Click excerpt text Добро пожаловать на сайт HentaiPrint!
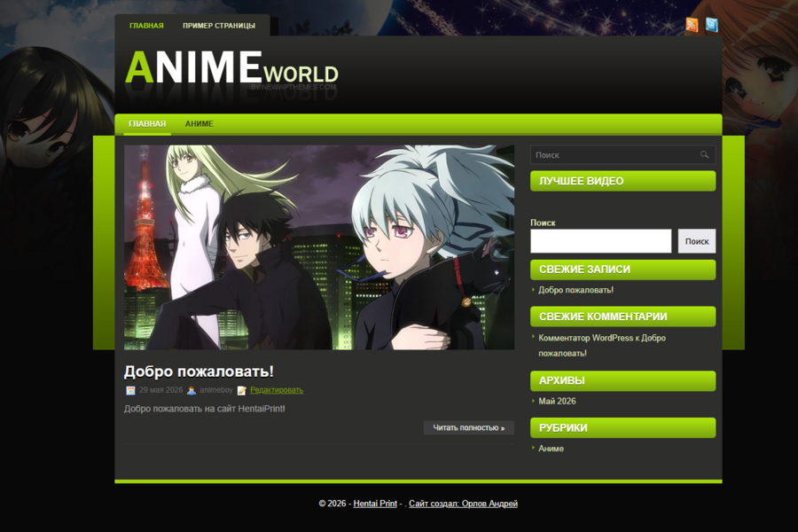The image size is (798, 532). pos(205,409)
